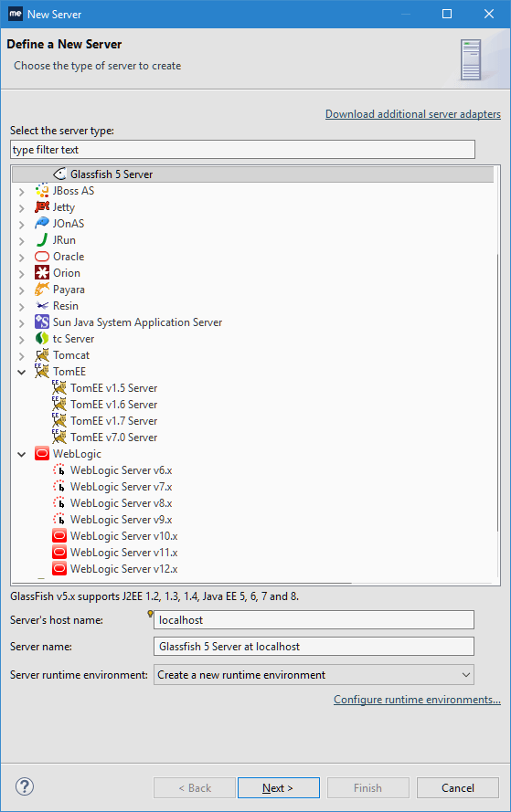Viewport: 511px width, 812px height.
Task: Click the Next button
Action: coord(278,787)
